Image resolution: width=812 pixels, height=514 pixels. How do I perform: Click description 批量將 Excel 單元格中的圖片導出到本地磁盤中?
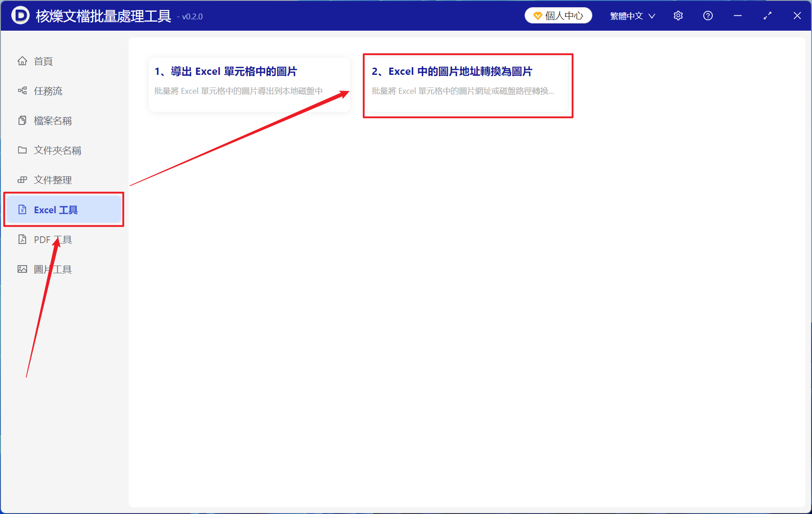[x=239, y=91]
